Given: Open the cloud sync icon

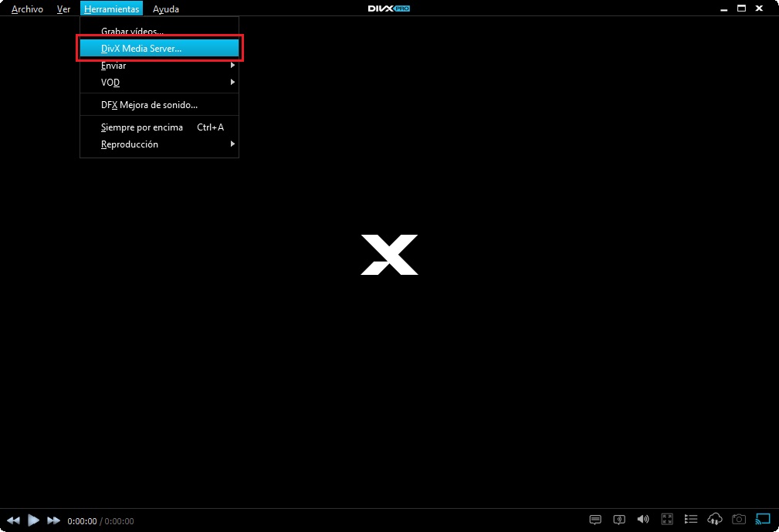Looking at the screenshot, I should pyautogui.click(x=715, y=519).
